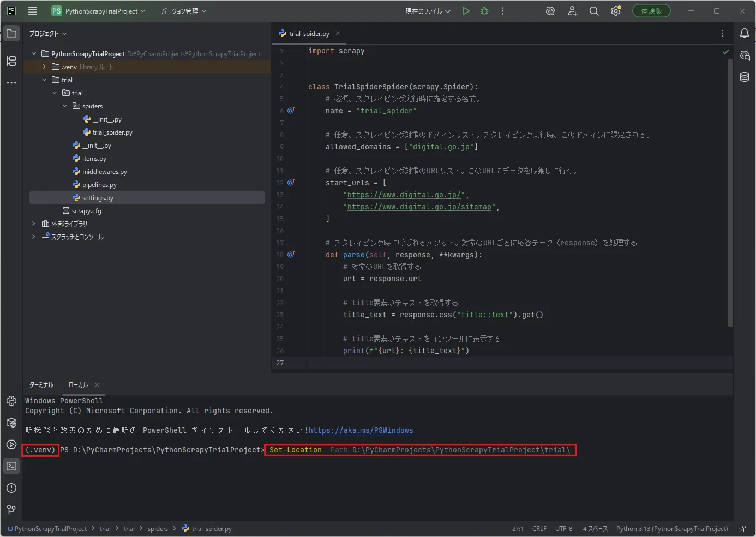Open the Notifications bell icon
The height and width of the screenshot is (537, 756).
[745, 33]
